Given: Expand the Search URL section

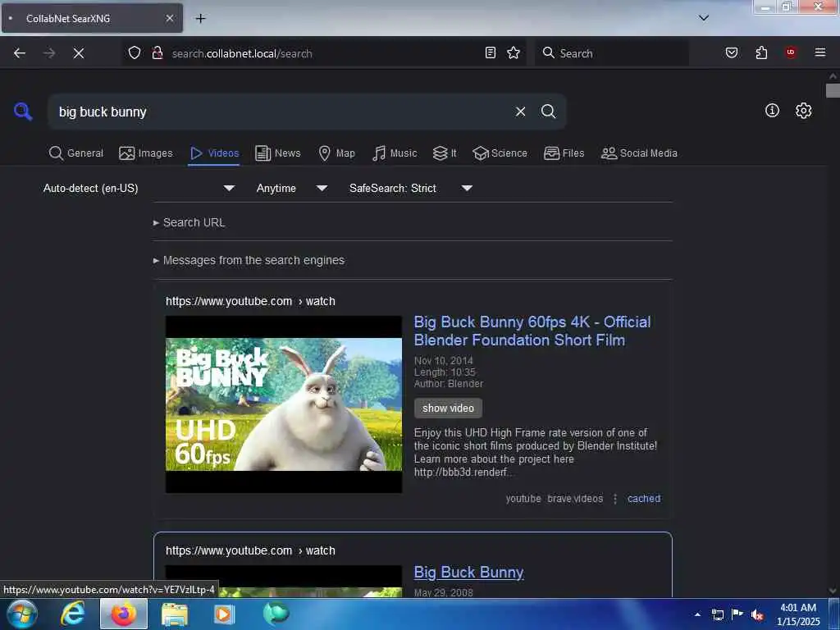Looking at the screenshot, I should (189, 222).
